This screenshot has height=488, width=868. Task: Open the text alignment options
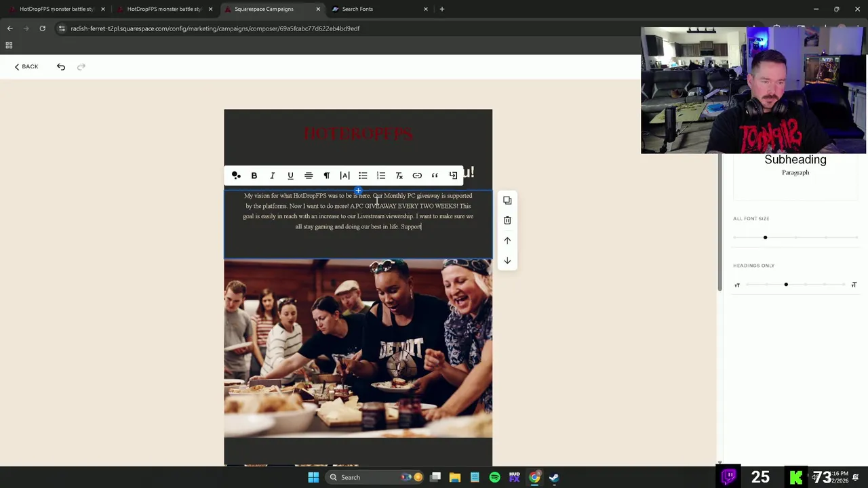(309, 176)
